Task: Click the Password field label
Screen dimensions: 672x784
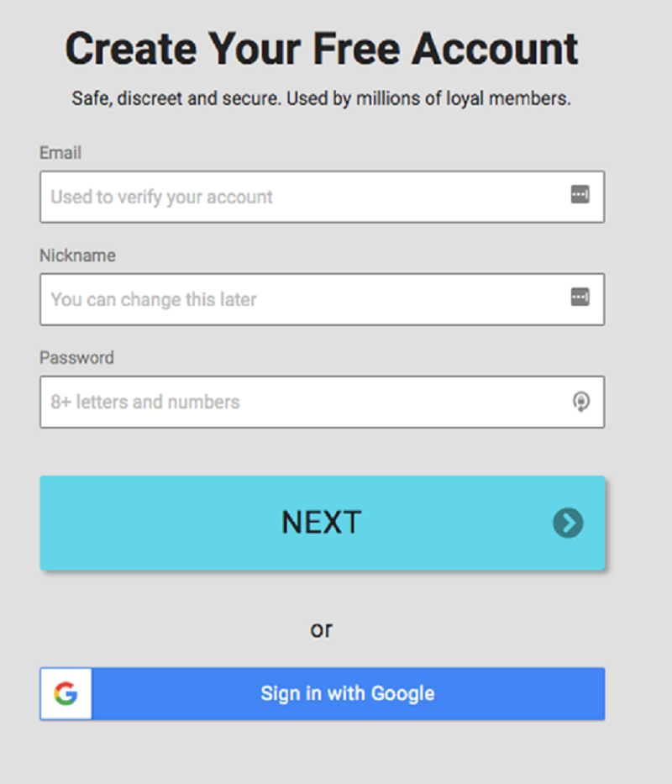Action: click(77, 358)
